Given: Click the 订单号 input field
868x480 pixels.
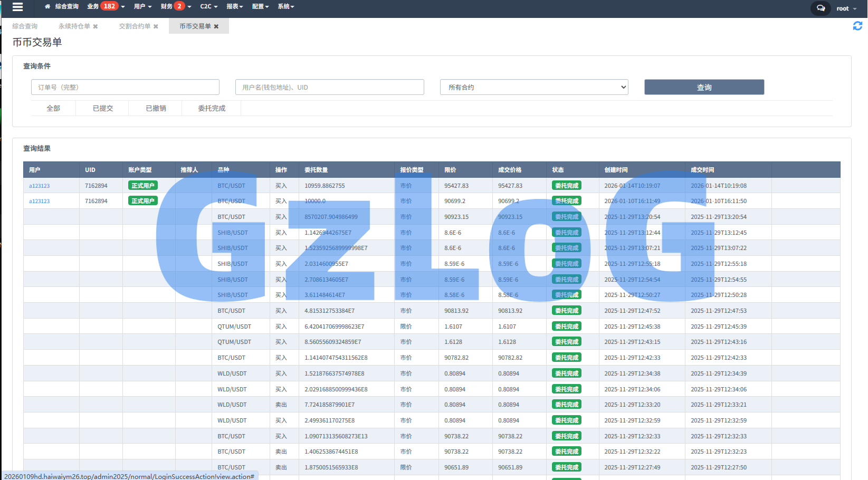Looking at the screenshot, I should [125, 88].
